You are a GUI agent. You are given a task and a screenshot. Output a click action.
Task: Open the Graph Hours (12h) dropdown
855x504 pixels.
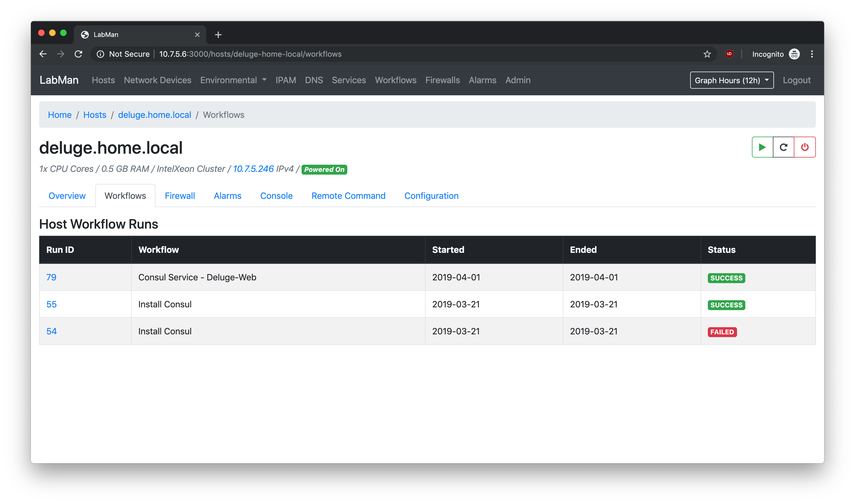point(732,80)
